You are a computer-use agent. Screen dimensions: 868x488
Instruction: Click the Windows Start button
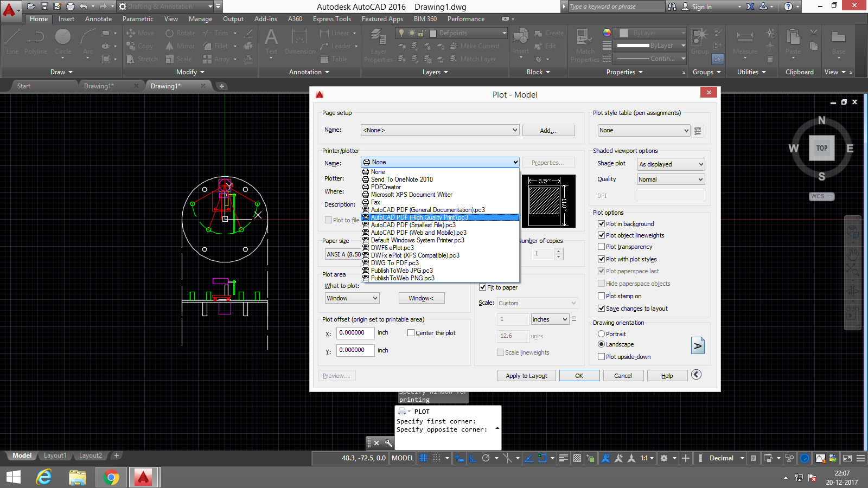[13, 477]
